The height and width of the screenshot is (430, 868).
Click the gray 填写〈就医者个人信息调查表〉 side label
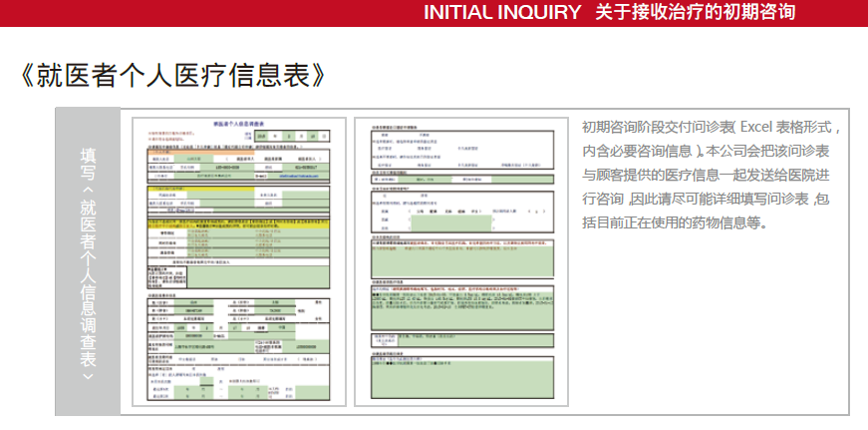click(88, 261)
